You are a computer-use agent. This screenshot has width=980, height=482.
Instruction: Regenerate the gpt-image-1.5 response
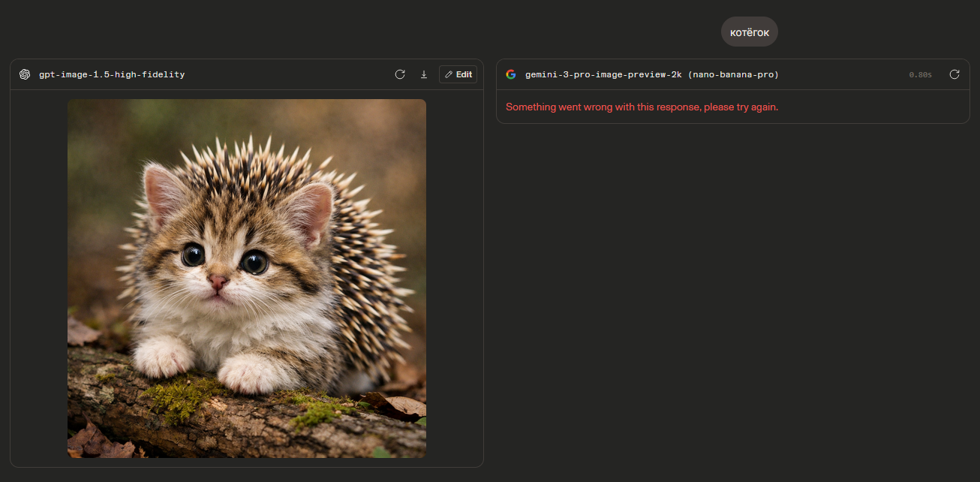(400, 74)
